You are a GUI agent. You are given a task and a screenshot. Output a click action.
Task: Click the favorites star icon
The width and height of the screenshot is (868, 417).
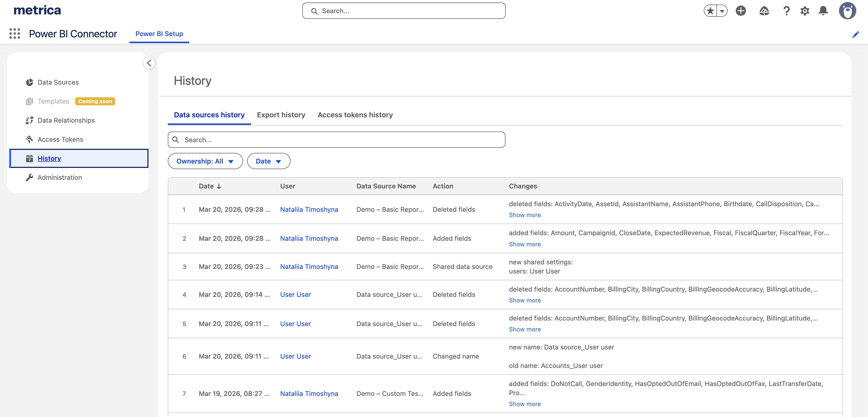click(710, 11)
